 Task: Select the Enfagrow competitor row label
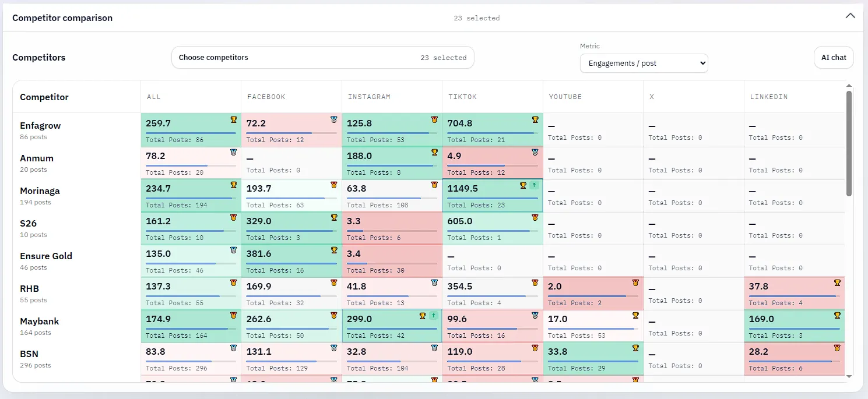click(40, 125)
